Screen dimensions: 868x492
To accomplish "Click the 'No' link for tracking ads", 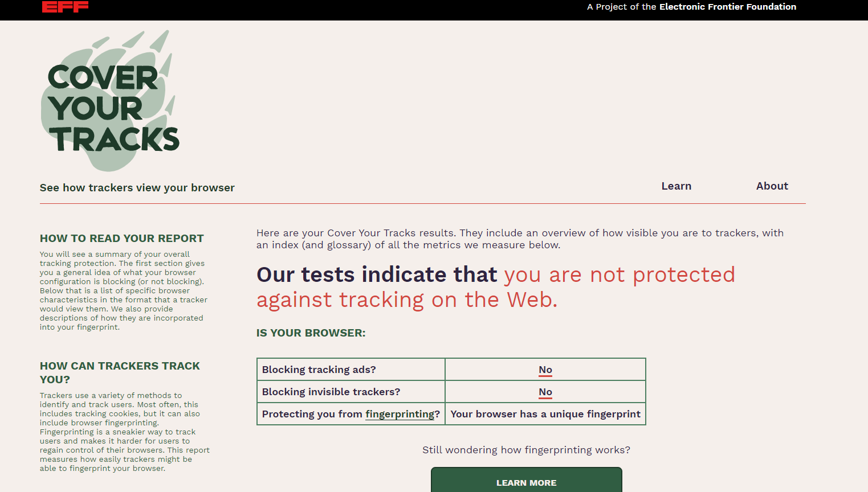I will (545, 370).
